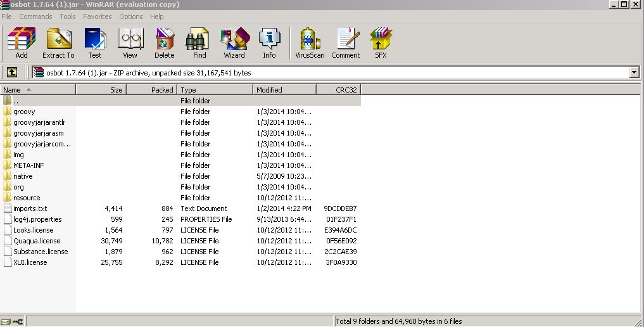The image size is (644, 327).
Task: Open the File menu
Action: [x=6, y=16]
